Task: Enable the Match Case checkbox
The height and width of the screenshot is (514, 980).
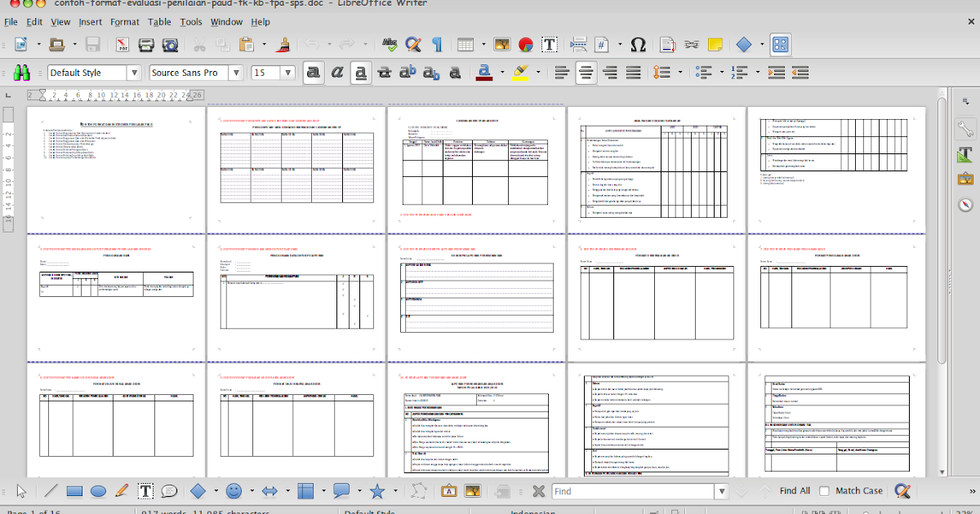Action: pos(824,491)
